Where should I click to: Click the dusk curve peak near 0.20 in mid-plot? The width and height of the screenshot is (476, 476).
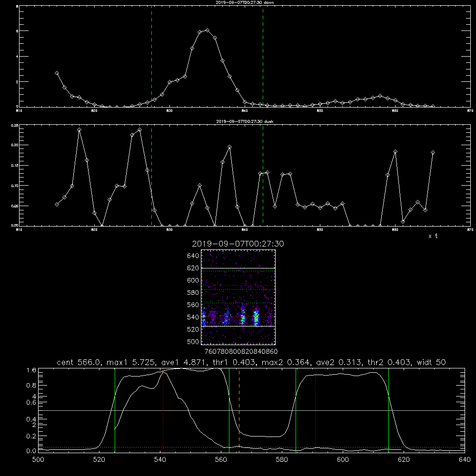click(230, 147)
